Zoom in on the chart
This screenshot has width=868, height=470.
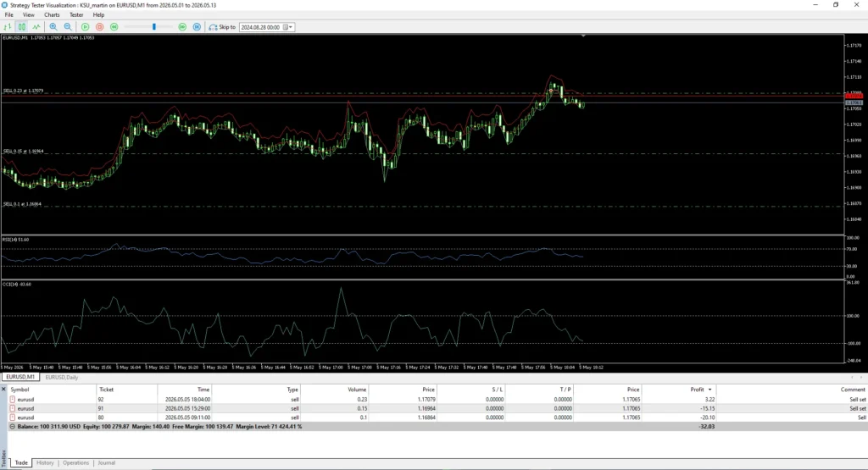click(x=53, y=26)
